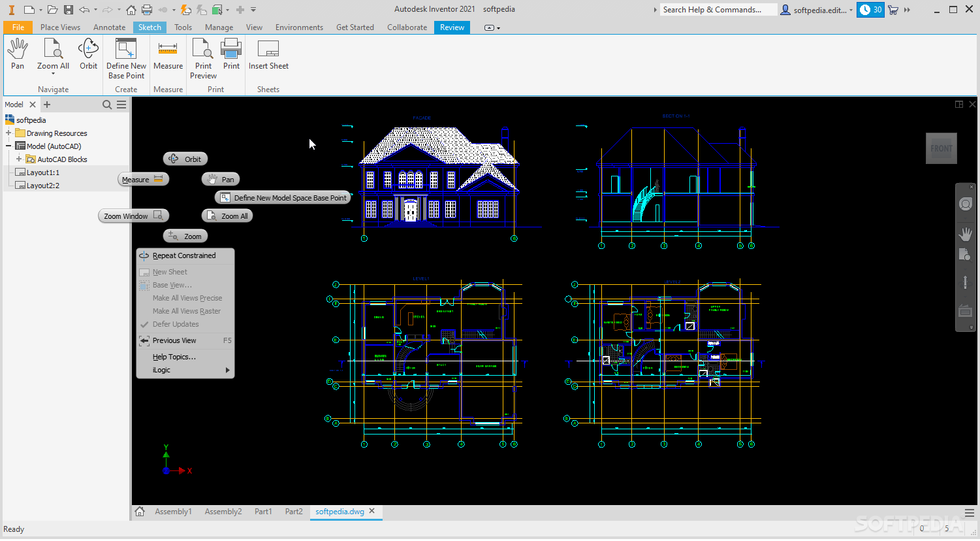
Task: Choose Previous View from context menu
Action: (x=185, y=340)
